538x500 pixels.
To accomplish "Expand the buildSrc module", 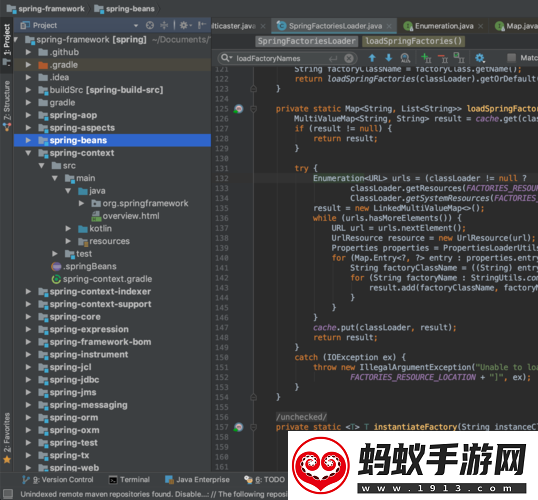I will [x=28, y=90].
